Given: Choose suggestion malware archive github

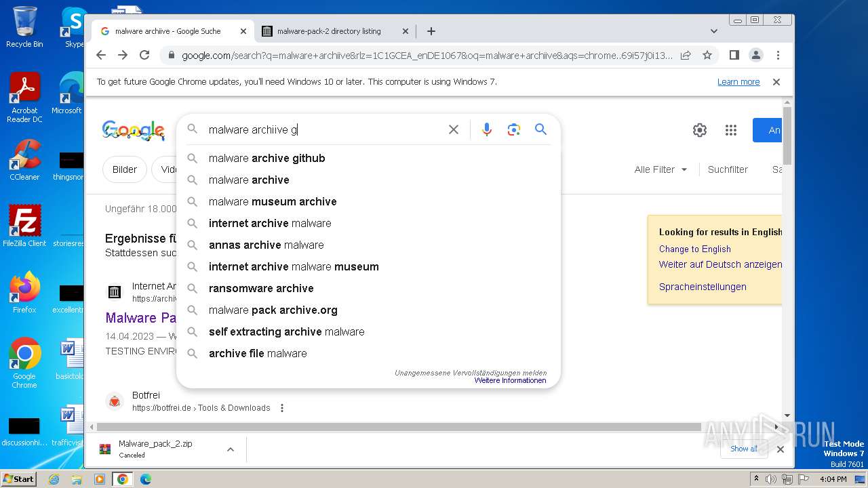Looking at the screenshot, I should pos(368,158).
